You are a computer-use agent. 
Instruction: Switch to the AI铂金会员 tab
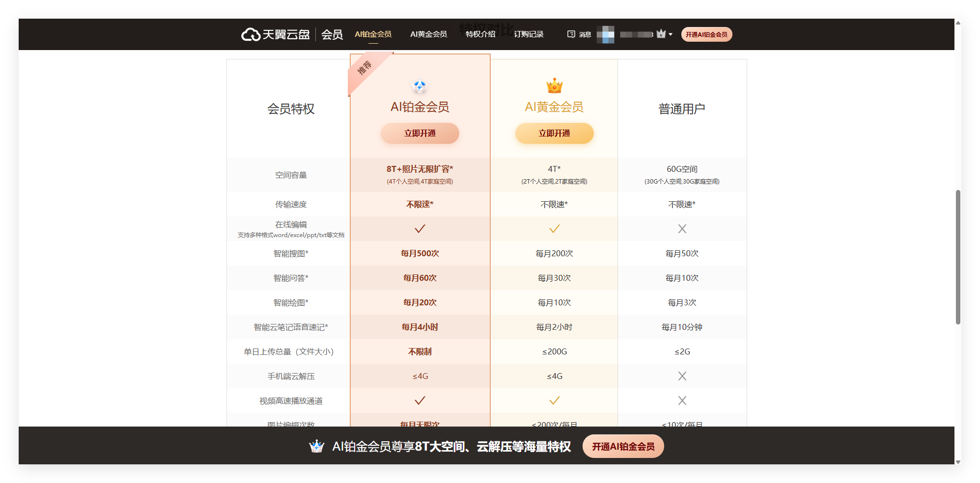pyautogui.click(x=373, y=34)
